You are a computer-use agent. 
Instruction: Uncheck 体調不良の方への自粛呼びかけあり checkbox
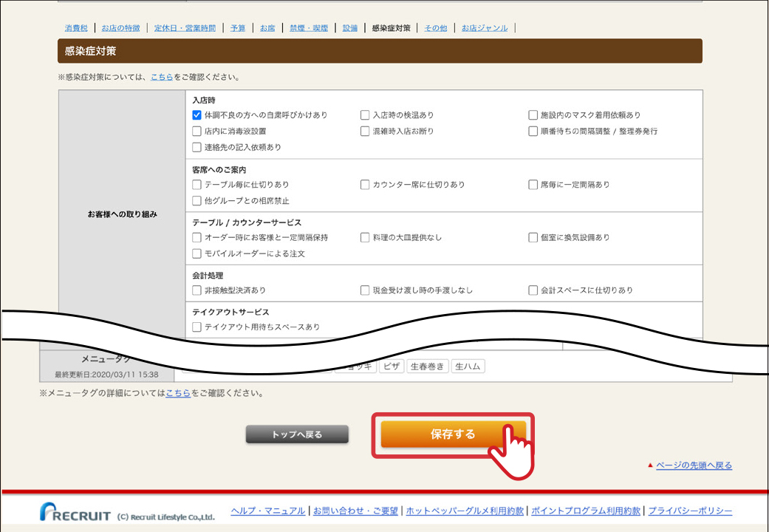[196, 115]
